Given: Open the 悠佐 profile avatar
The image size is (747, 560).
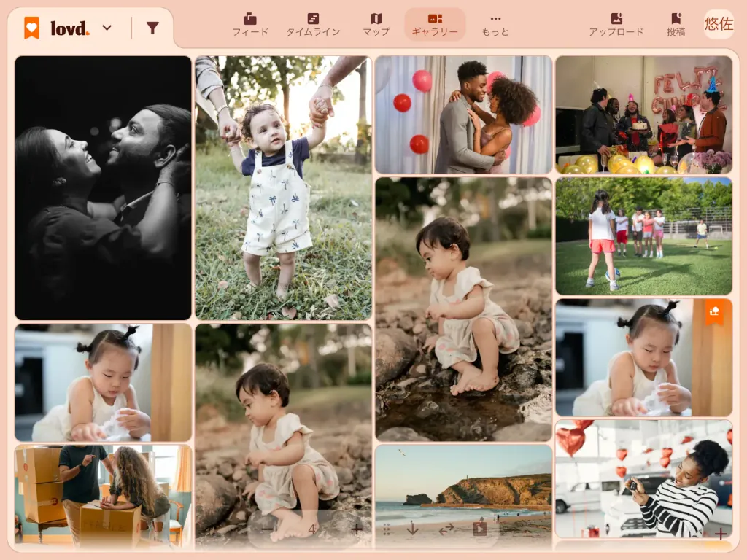Looking at the screenshot, I should point(719,24).
